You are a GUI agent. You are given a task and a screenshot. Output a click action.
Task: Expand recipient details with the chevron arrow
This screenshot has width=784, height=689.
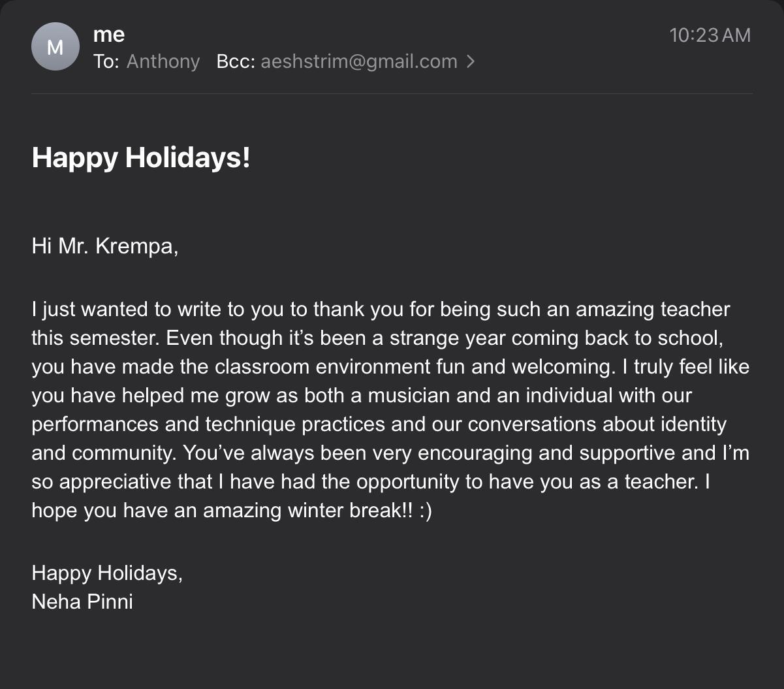point(471,61)
